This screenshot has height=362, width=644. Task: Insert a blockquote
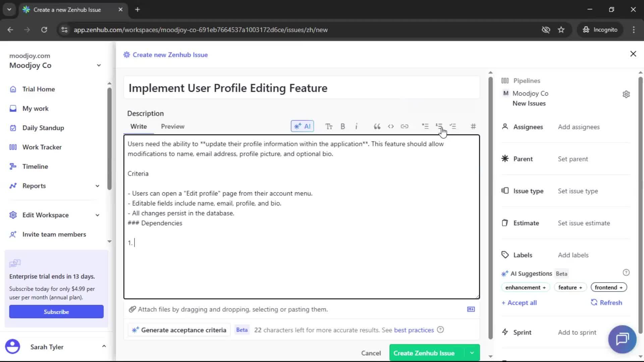coord(377,126)
